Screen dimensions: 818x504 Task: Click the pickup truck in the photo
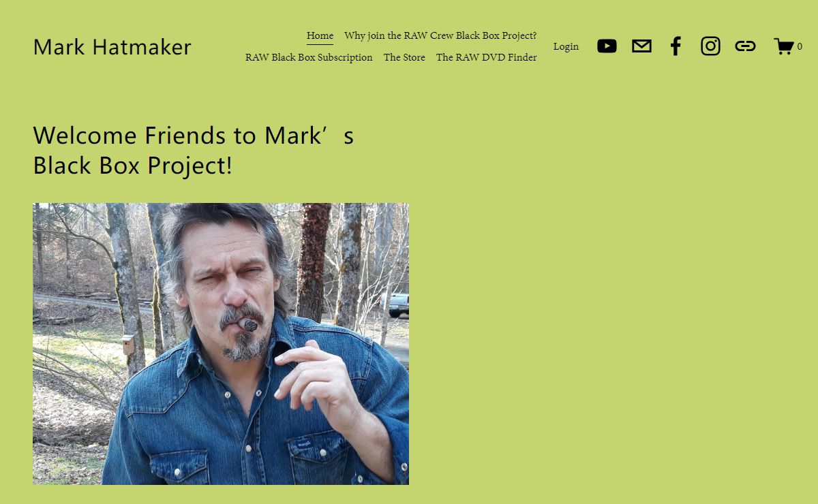coord(399,305)
